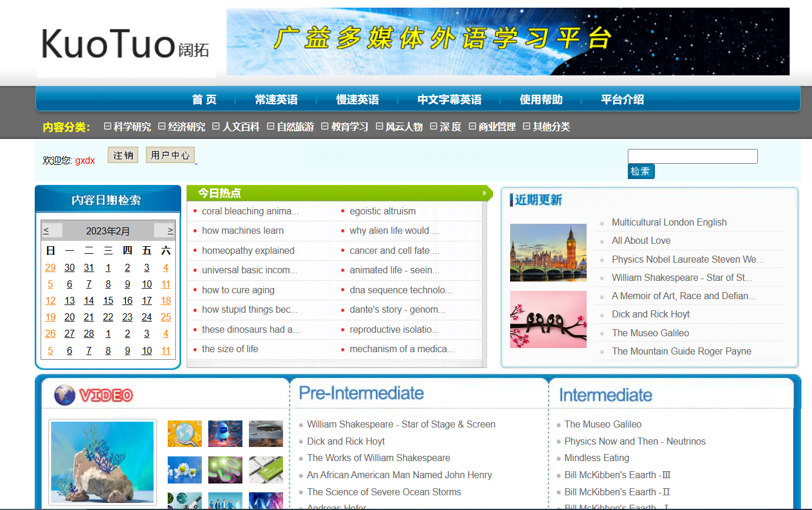The height and width of the screenshot is (510, 812).
Task: Expand the 人文百科 category
Action: point(236,127)
